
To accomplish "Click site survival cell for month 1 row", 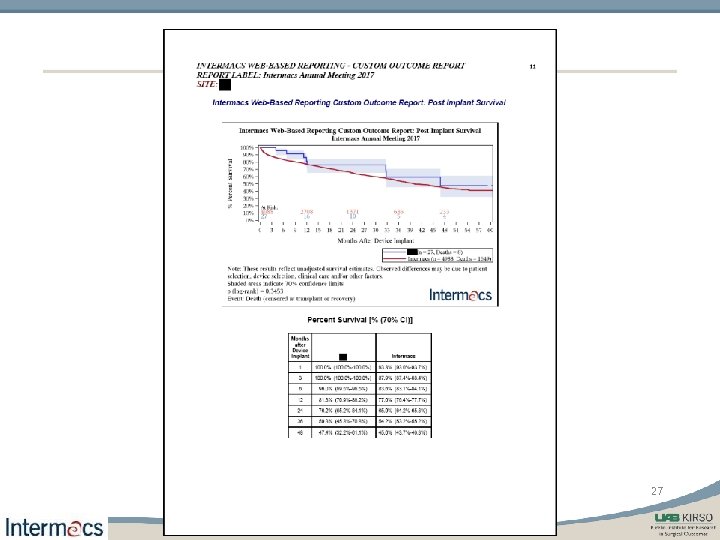I will point(343,367).
